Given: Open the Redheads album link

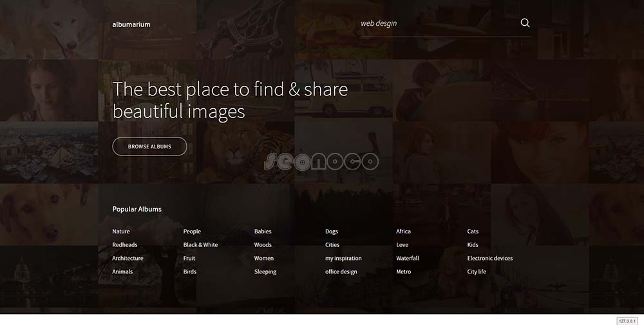Looking at the screenshot, I should (125, 245).
